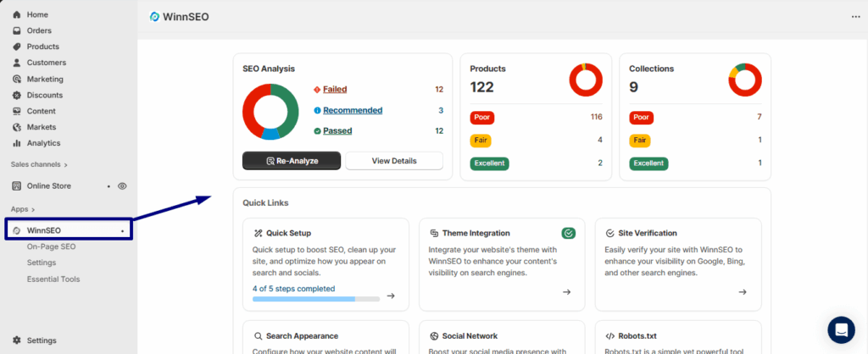Click the Settings gear icon at bottom

click(17, 340)
